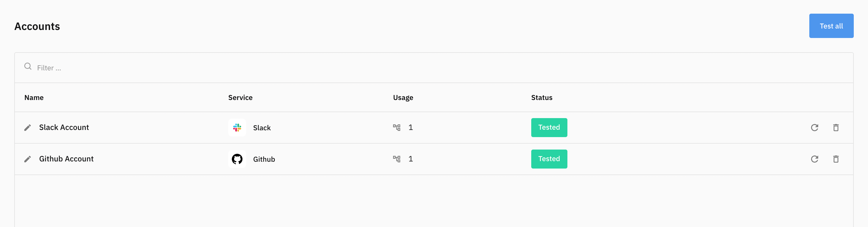Image resolution: width=868 pixels, height=227 pixels.
Task: Sort by the Name column header
Action: (x=34, y=98)
